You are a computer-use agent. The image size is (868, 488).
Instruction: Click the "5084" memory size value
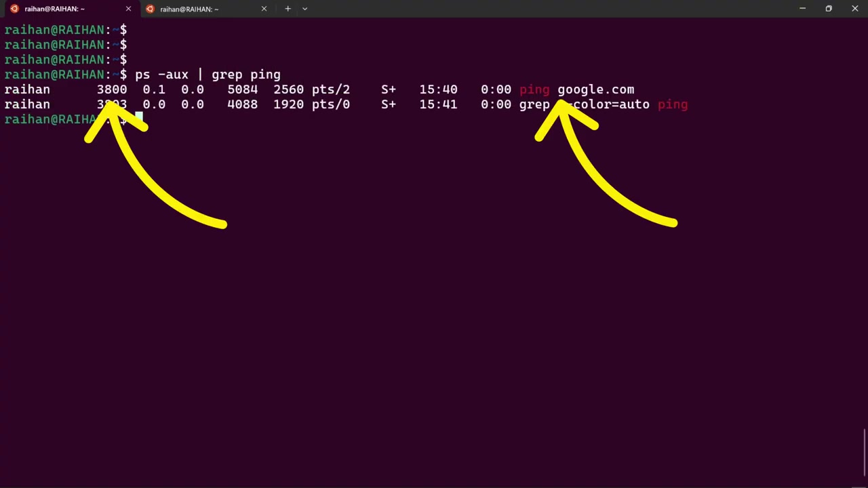point(242,89)
